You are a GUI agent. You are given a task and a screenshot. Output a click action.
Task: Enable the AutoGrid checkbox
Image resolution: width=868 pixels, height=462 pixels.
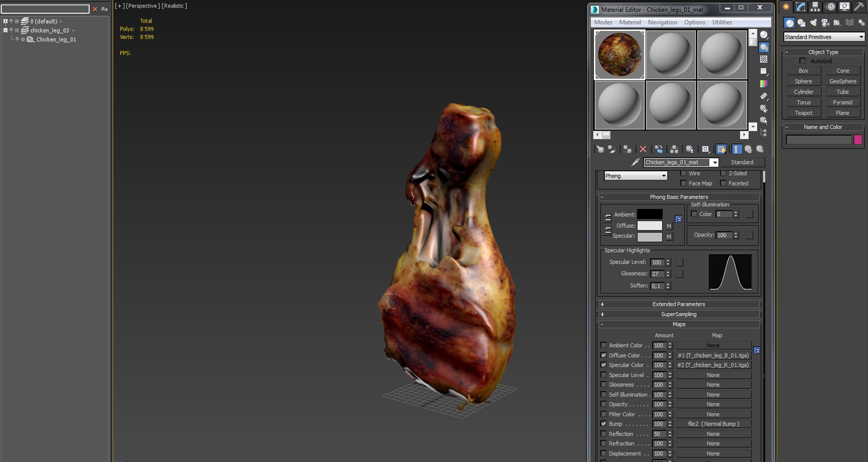802,61
